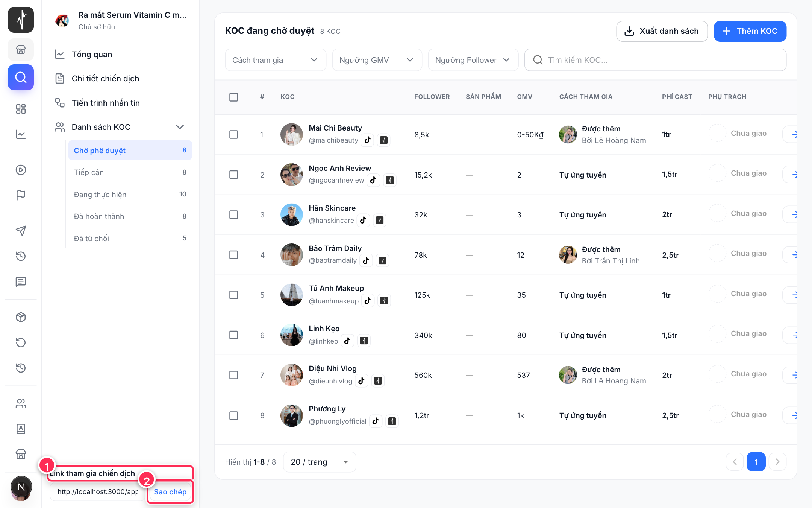The image size is (812, 508).
Task: Select the Đang thực hiện list item
Action: click(x=130, y=194)
